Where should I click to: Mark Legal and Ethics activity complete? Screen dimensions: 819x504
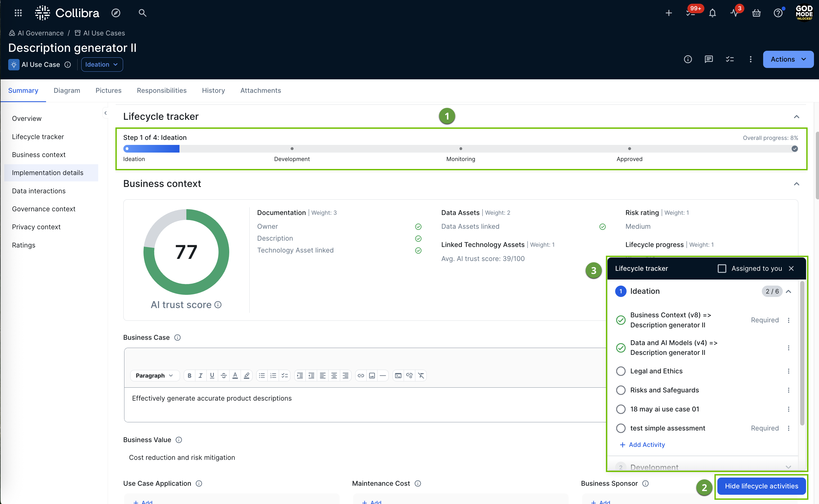tap(620, 371)
